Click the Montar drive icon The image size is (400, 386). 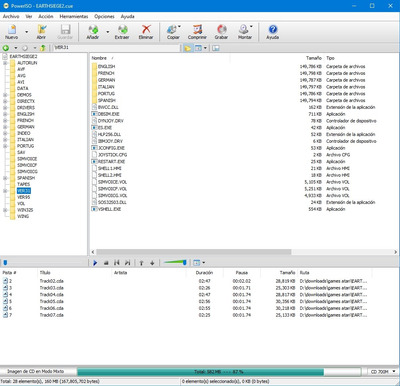click(244, 30)
